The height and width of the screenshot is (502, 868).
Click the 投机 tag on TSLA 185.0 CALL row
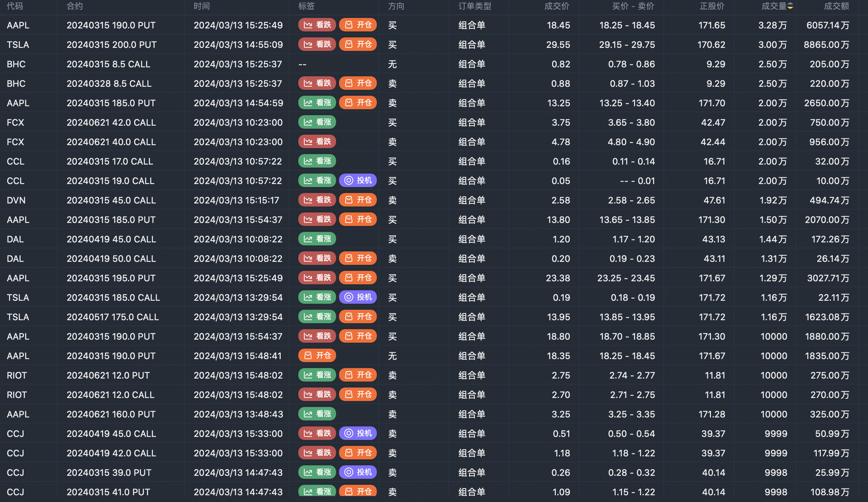pos(358,297)
